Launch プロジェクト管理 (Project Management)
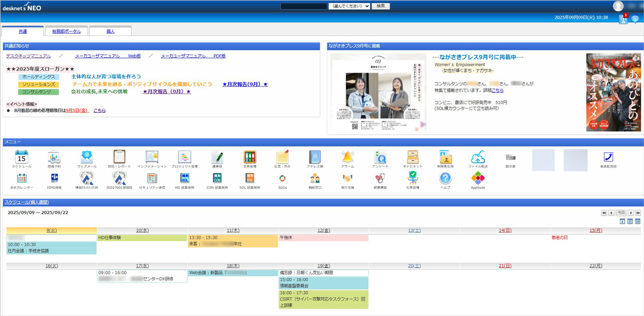 [185, 157]
